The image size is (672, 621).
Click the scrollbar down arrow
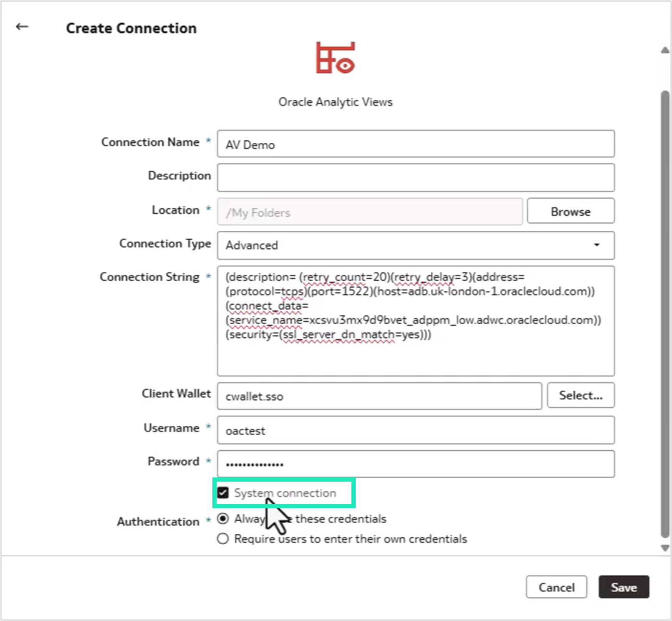[664, 548]
